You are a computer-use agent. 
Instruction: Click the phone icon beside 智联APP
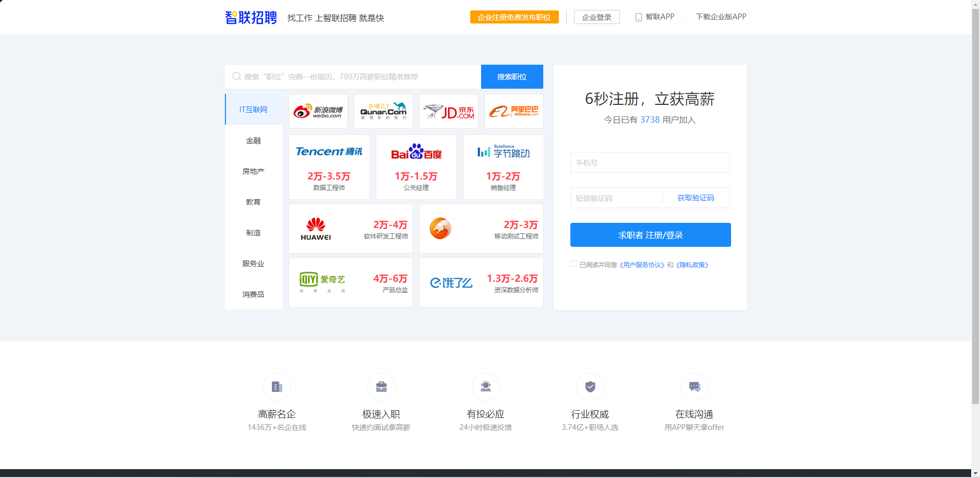638,17
